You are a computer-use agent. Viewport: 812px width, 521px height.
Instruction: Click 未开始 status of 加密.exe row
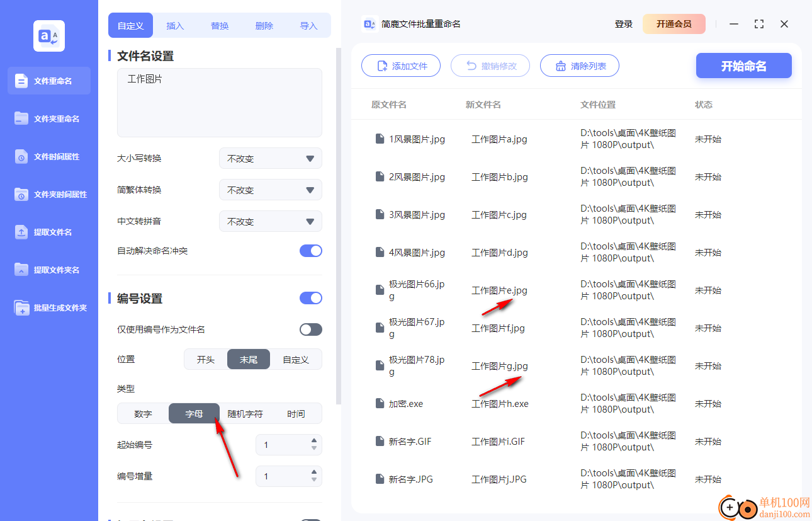(708, 404)
